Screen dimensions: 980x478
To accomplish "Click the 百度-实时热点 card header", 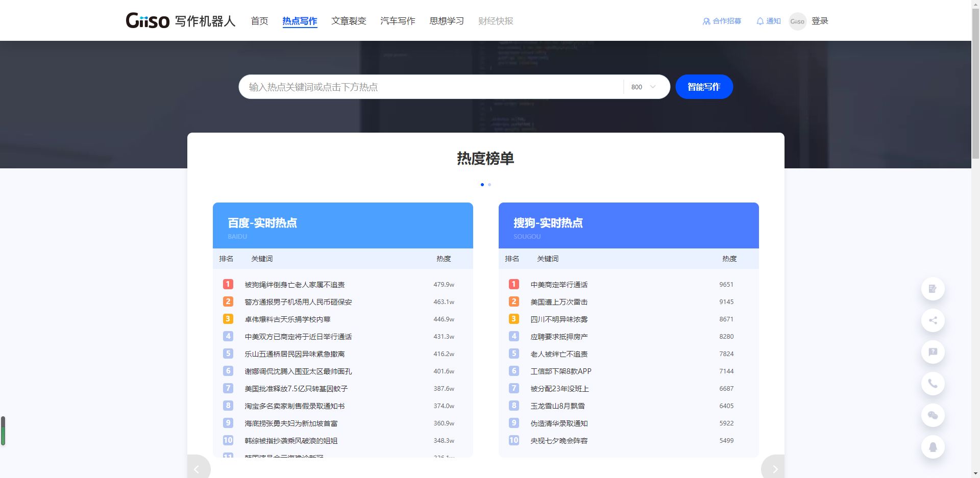I will click(x=343, y=225).
